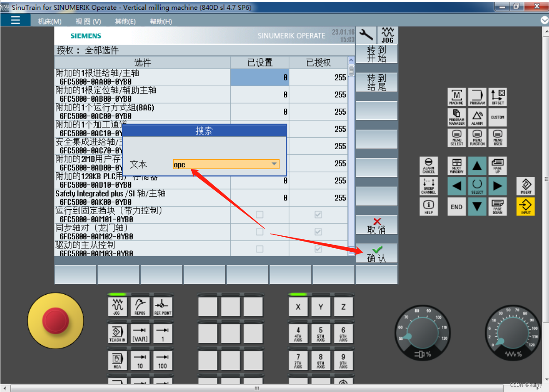This screenshot has height=392, width=549.
Task: Toggle 已授权 checkbox for 运行到固定挡块
Action: pyautogui.click(x=318, y=215)
